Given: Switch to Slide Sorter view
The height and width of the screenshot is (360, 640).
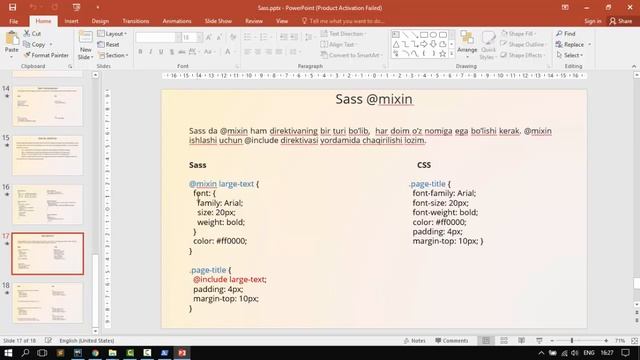Looking at the screenshot, I should click(504, 340).
